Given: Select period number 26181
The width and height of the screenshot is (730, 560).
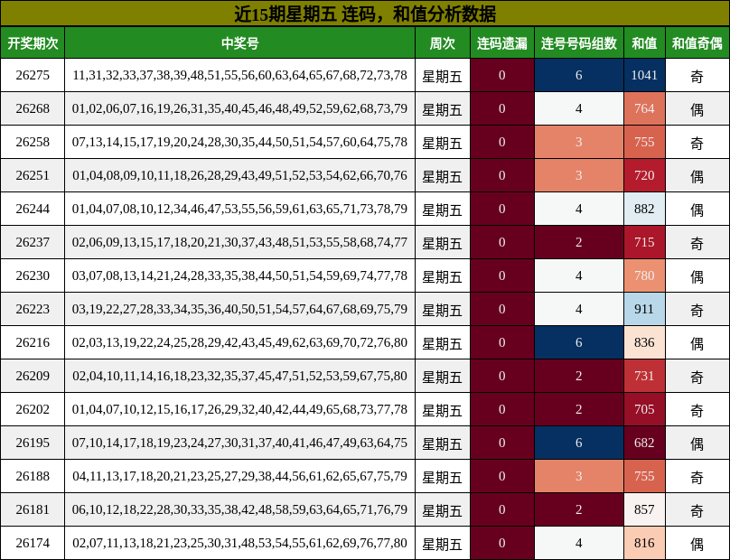Looking at the screenshot, I should click(33, 509).
